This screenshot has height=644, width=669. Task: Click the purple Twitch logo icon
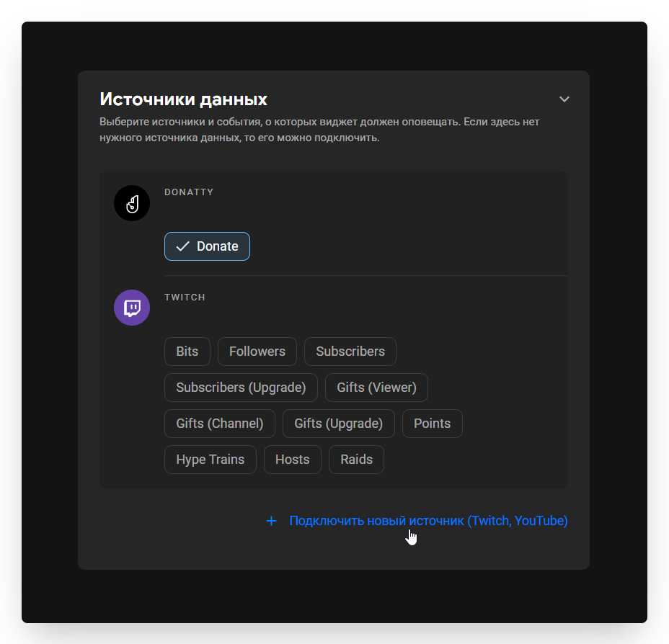click(x=132, y=308)
